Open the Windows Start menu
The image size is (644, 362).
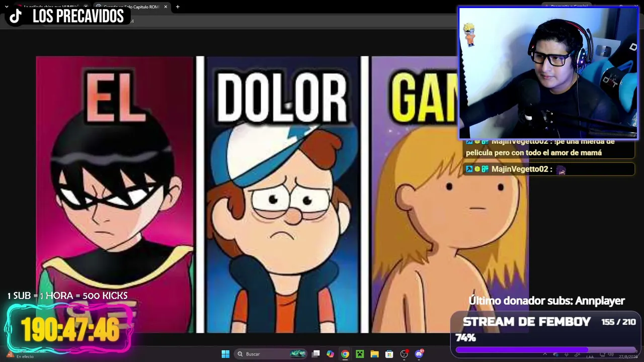point(225,354)
